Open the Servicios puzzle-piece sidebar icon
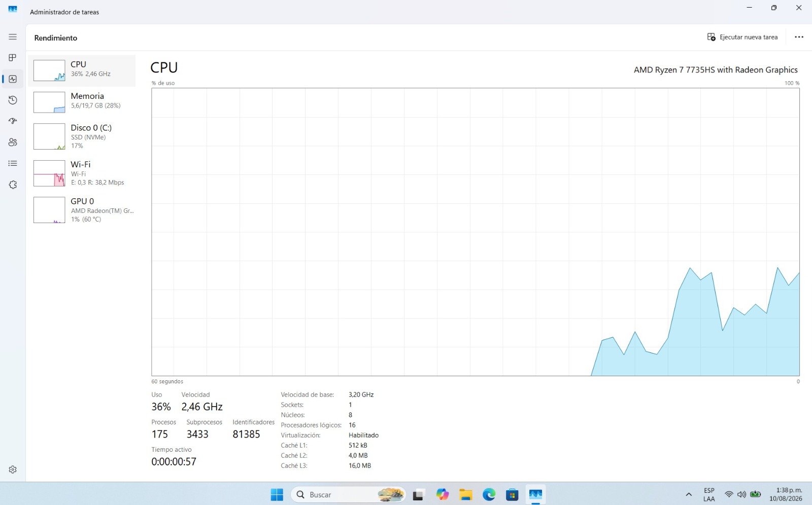 tap(13, 185)
